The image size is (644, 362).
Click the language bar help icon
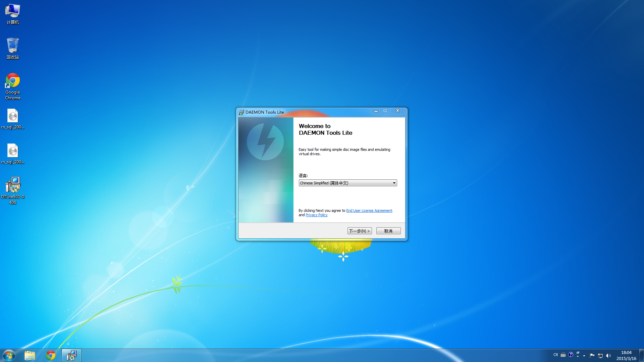point(571,355)
